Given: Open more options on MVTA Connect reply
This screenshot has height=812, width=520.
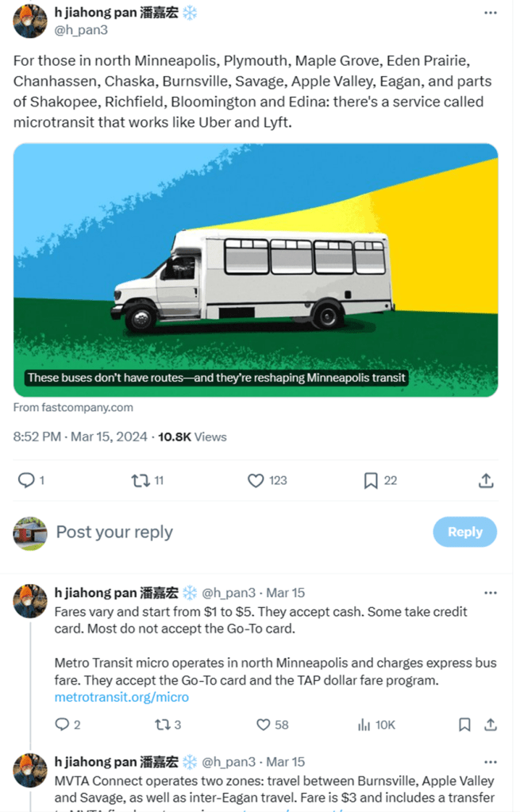Looking at the screenshot, I should point(491,762).
